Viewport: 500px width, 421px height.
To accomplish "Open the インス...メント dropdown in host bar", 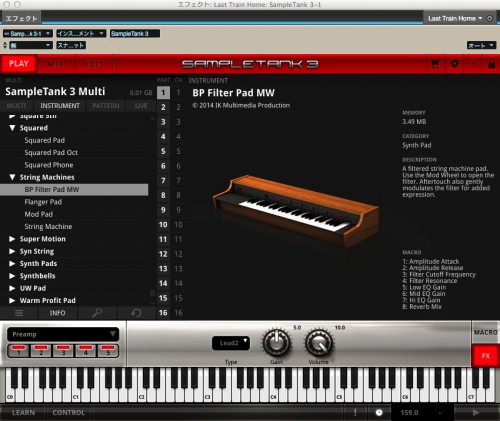I will 81,34.
